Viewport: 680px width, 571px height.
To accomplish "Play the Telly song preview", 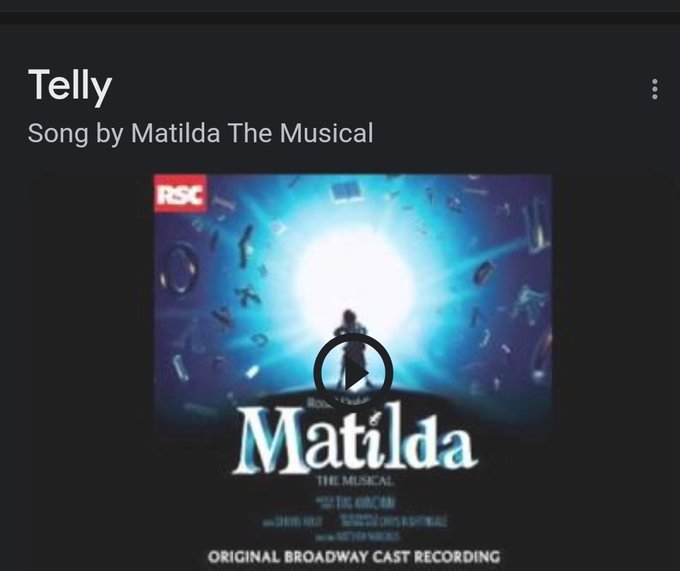I will click(353, 373).
